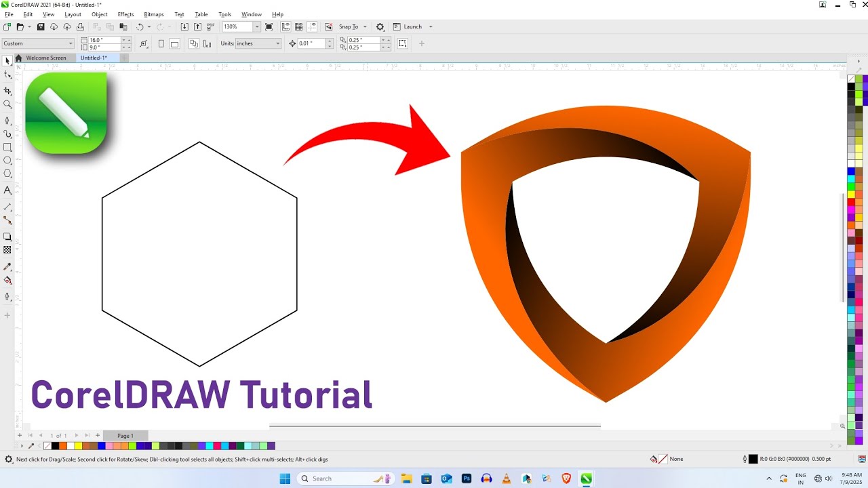
Task: Select the Polygon tool
Action: pos(7,174)
